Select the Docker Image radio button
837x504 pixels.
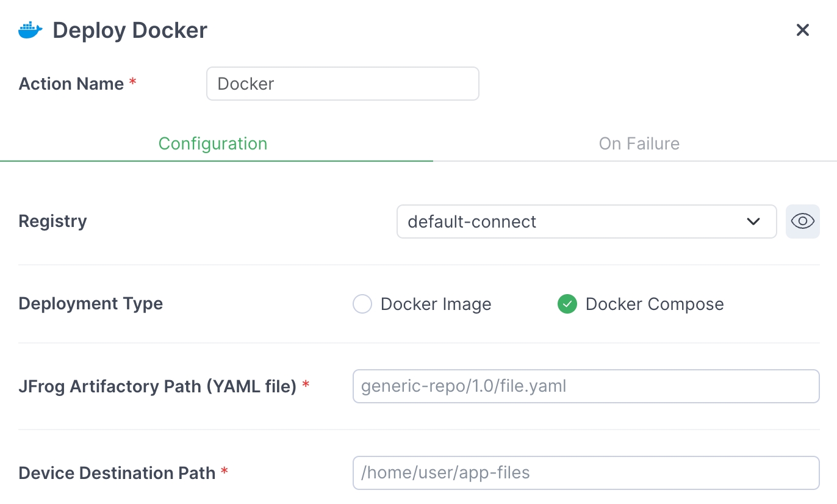point(362,304)
